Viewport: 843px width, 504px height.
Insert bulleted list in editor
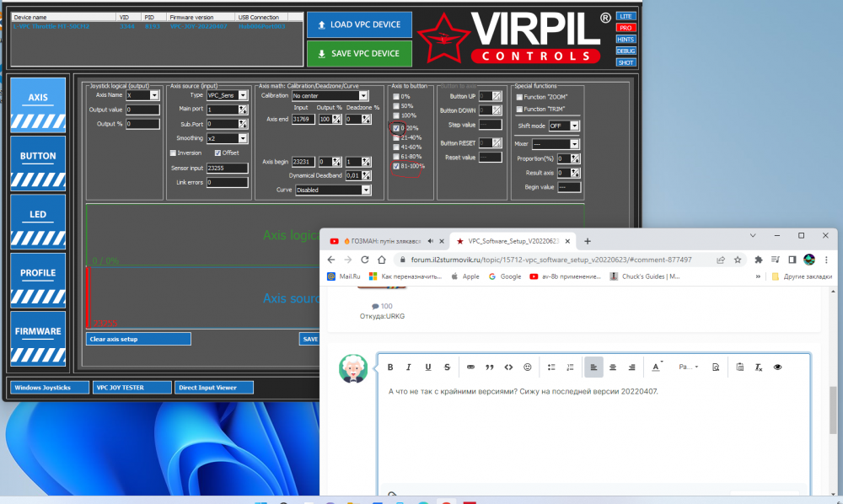coord(551,367)
